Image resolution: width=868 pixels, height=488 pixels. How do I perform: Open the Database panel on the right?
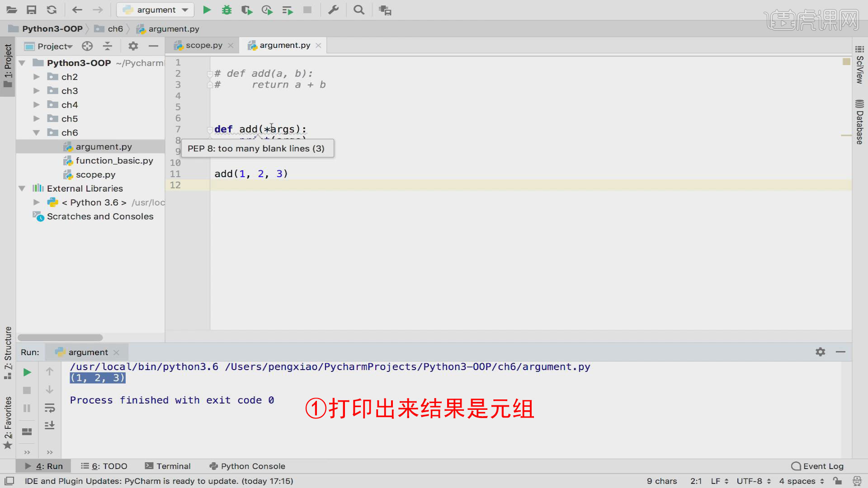point(859,120)
